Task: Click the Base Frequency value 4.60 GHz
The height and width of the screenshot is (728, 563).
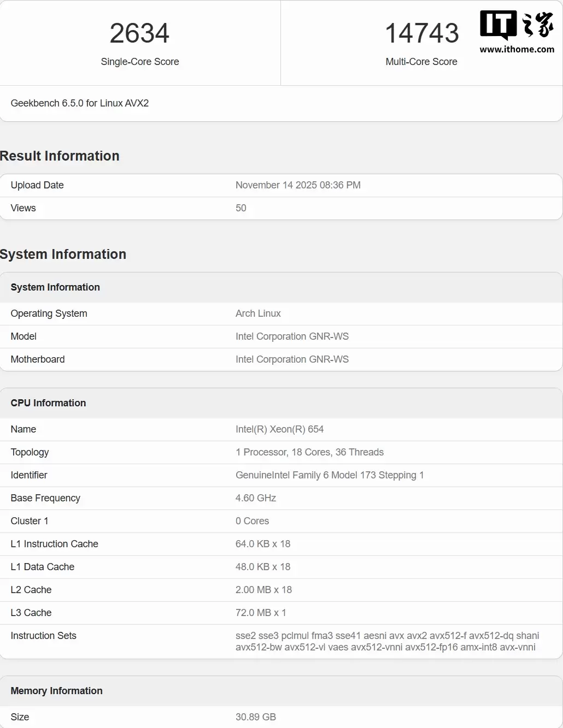Action: pos(255,498)
